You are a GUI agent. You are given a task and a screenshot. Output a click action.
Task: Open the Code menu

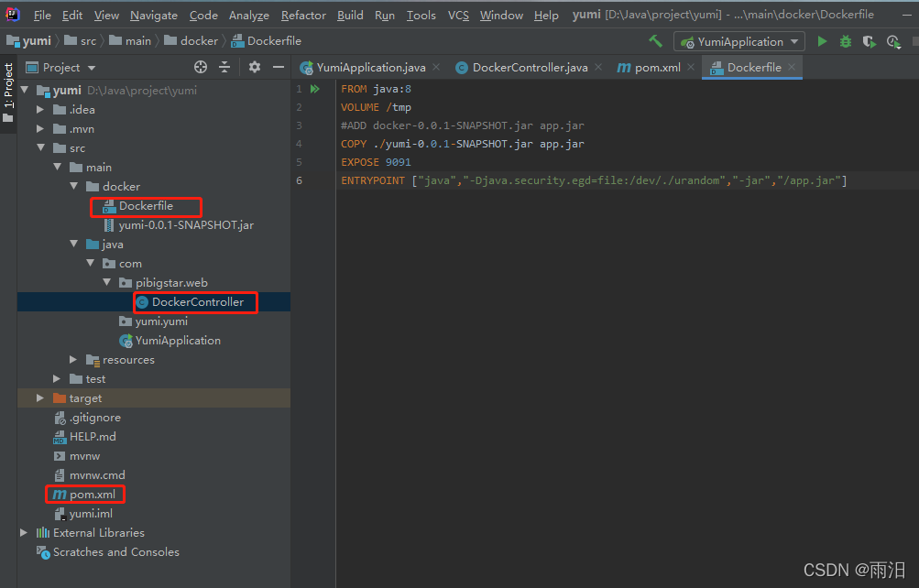(x=203, y=16)
